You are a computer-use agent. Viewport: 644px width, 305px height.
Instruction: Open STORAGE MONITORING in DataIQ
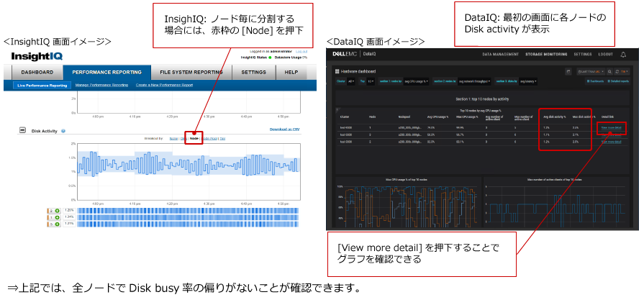click(546, 54)
